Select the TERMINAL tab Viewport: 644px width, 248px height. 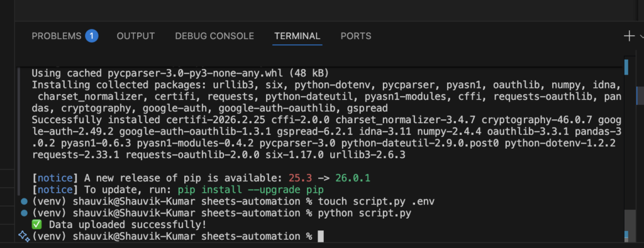coord(297,36)
